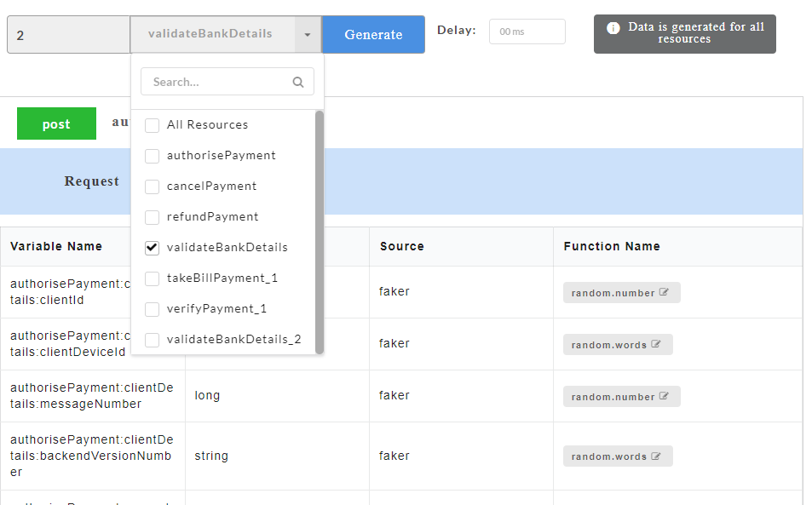This screenshot has height=505, width=812.
Task: Click the dropdown list vertical scrollbar
Action: [x=320, y=231]
